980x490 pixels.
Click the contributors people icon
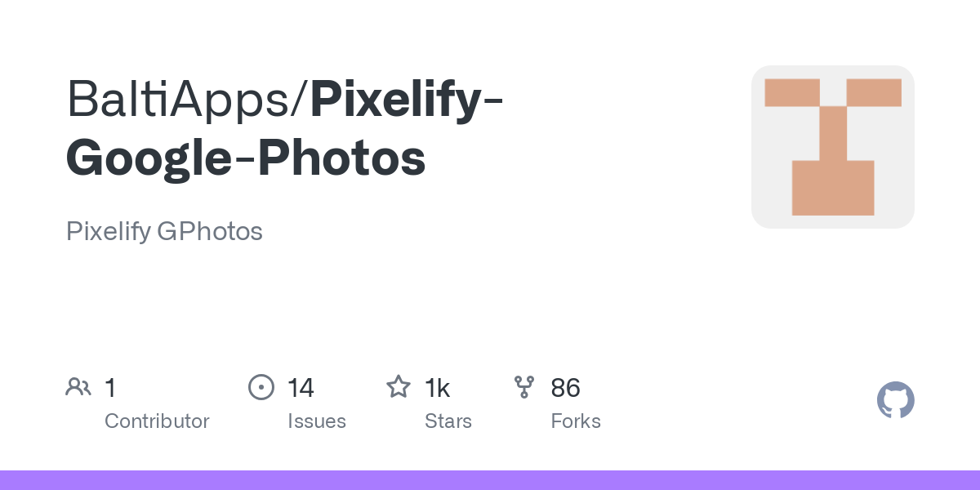(78, 386)
